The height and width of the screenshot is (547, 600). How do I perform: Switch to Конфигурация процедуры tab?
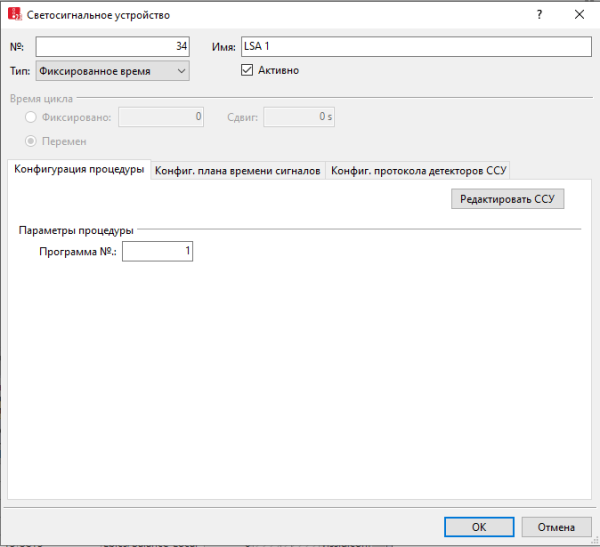79,170
